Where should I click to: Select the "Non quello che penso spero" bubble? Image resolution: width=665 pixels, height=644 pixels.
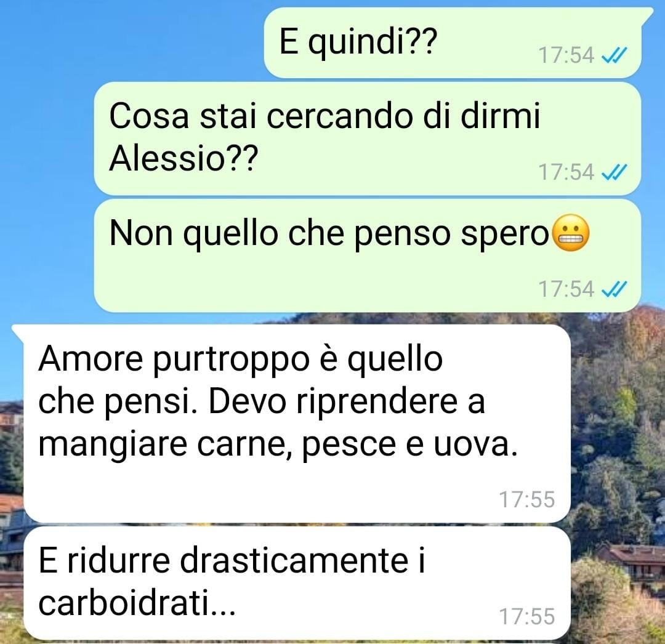[x=367, y=256]
